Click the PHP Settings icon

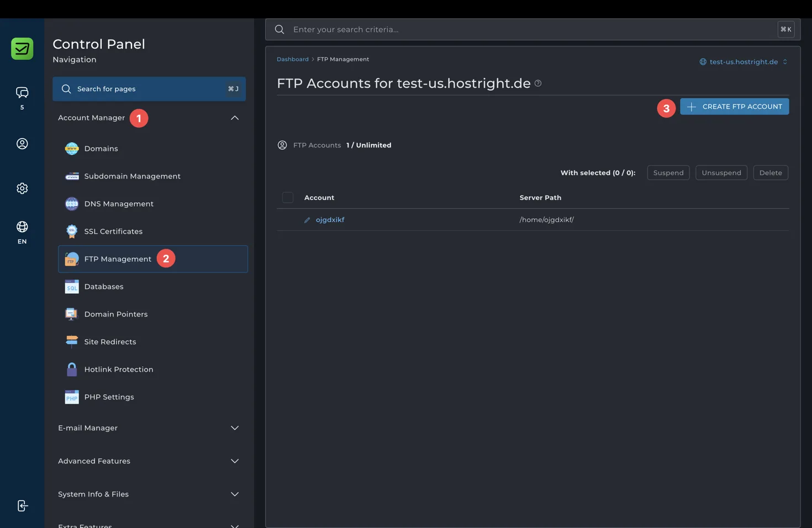tap(72, 397)
